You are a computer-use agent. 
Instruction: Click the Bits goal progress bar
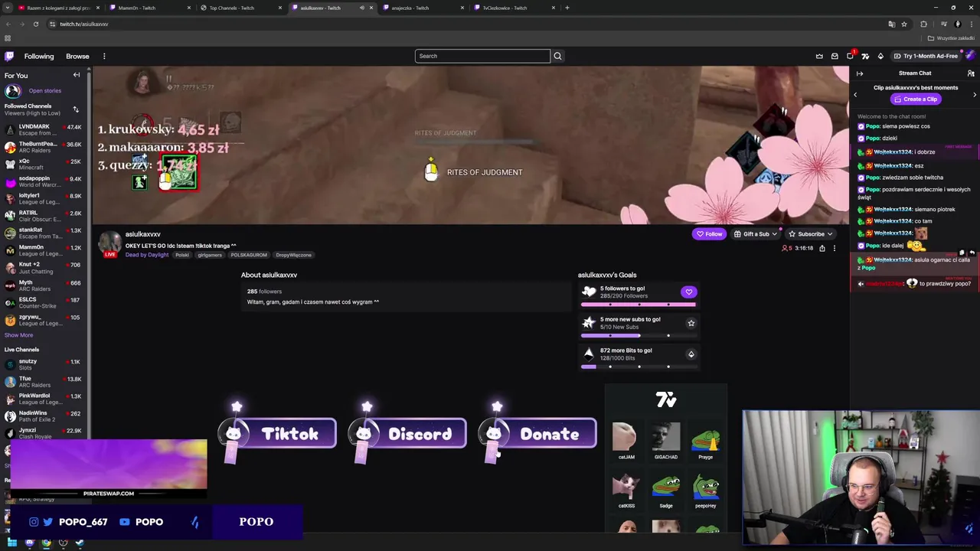click(x=639, y=367)
